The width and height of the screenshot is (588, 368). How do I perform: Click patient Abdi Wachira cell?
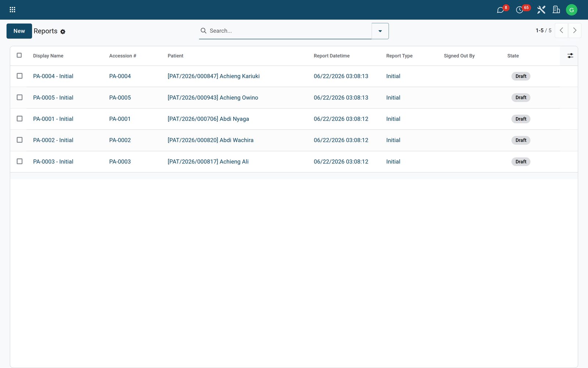pos(211,140)
